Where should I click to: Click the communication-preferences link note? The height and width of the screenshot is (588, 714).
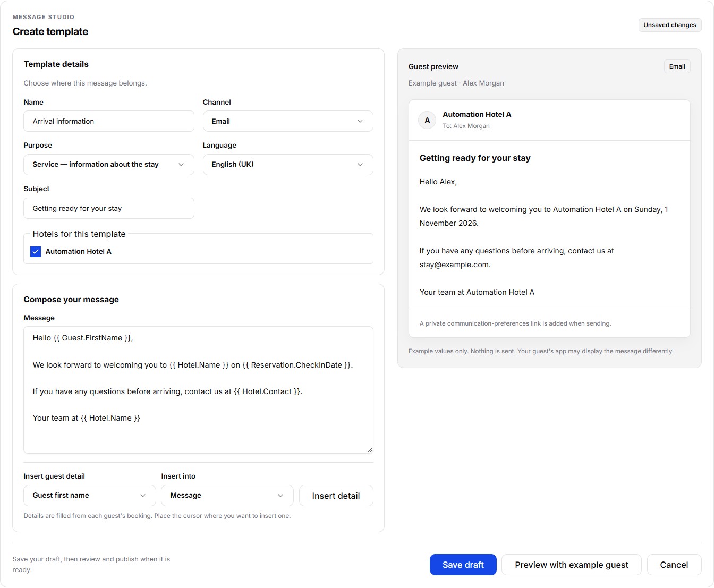point(515,323)
